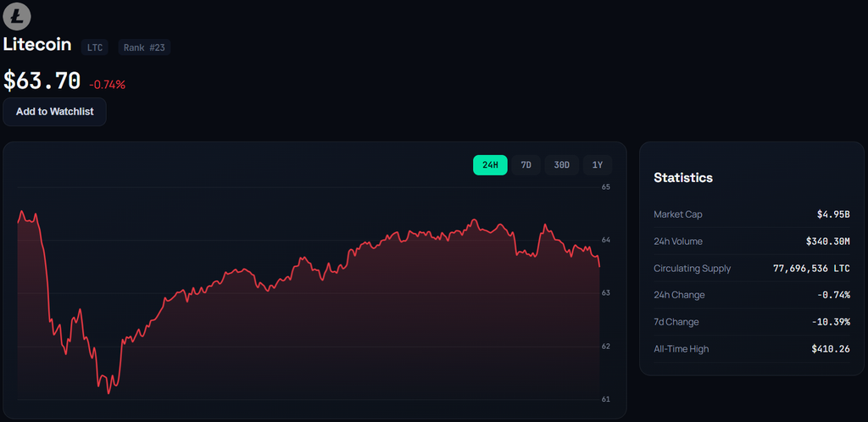The height and width of the screenshot is (422, 868).
Task: Click the 65 y-axis label
Action: pyautogui.click(x=605, y=187)
